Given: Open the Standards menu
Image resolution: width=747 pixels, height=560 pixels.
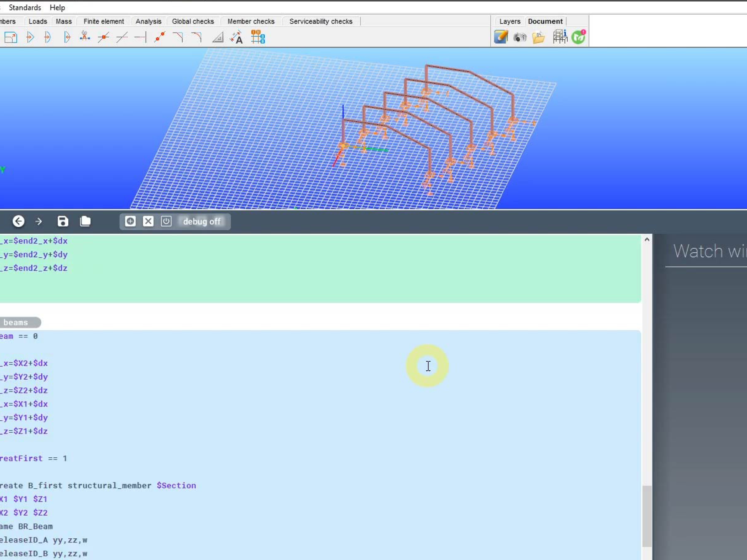Looking at the screenshot, I should 25,7.
